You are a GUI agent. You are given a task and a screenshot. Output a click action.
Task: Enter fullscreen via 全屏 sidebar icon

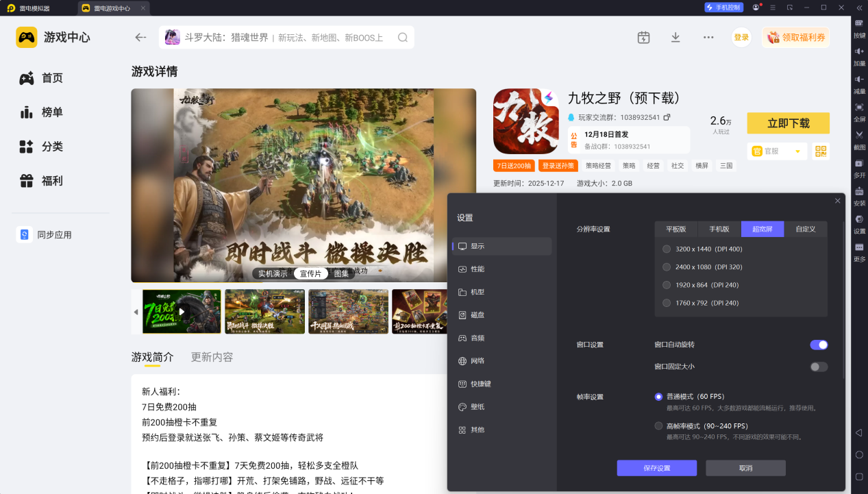pos(859,111)
